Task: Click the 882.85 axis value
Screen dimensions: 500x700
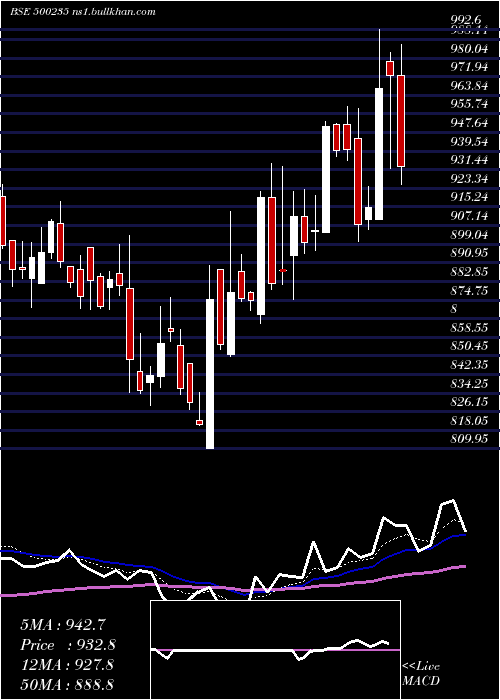Action: pyautogui.click(x=469, y=272)
